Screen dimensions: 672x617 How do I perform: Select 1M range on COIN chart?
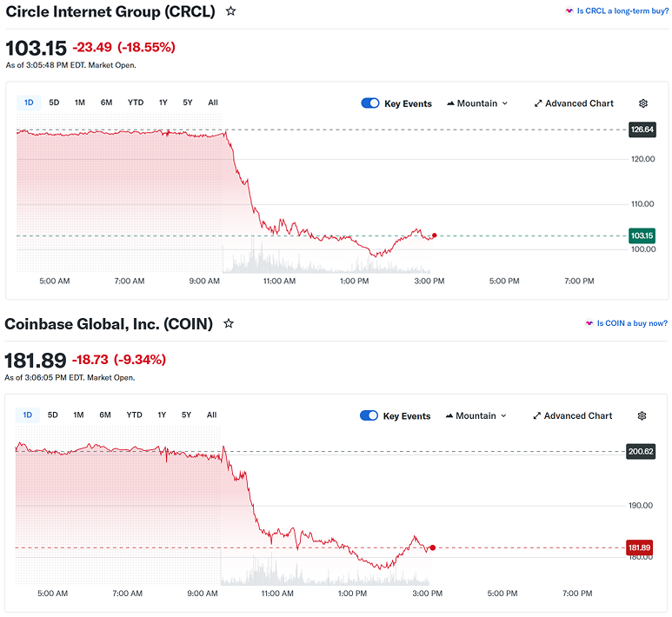tap(78, 415)
